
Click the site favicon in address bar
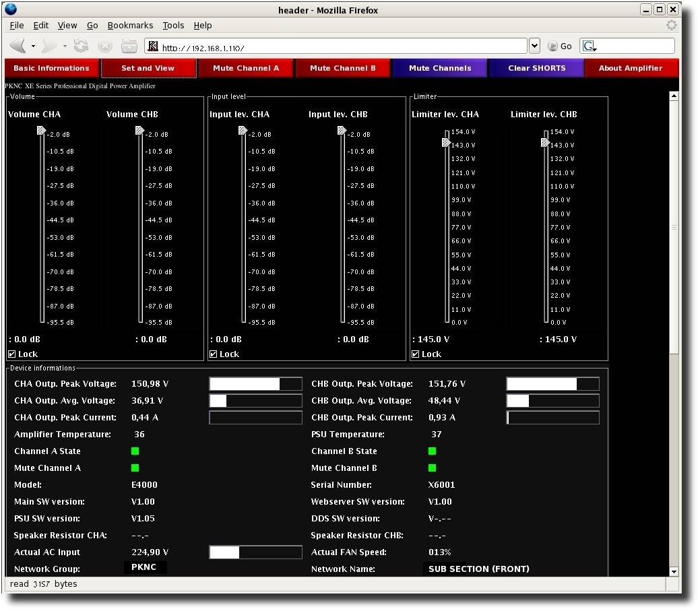click(x=153, y=46)
